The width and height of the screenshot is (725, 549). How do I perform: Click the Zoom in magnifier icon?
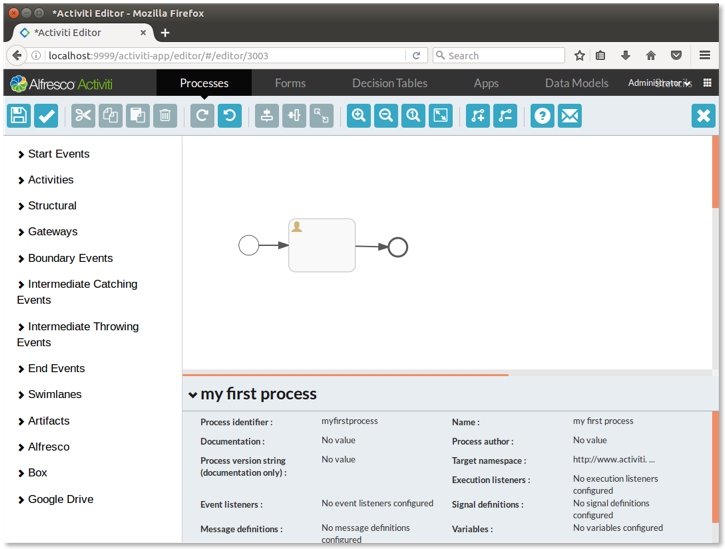359,116
